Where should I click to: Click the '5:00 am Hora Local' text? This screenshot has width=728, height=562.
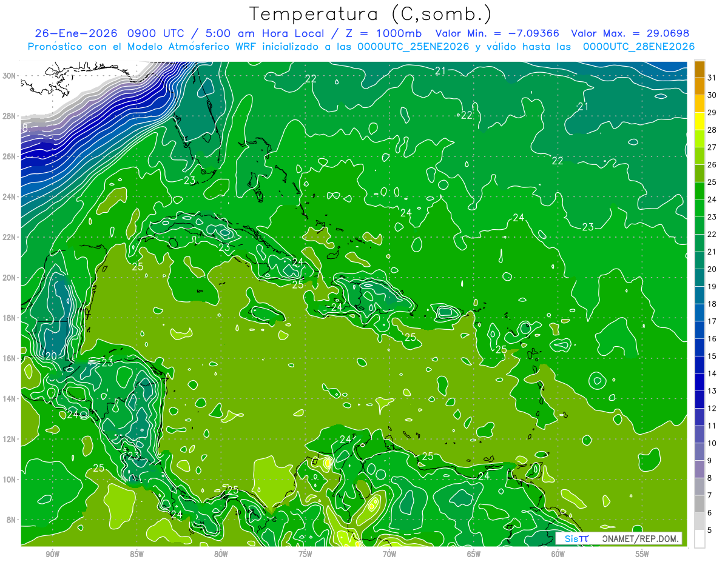point(265,33)
